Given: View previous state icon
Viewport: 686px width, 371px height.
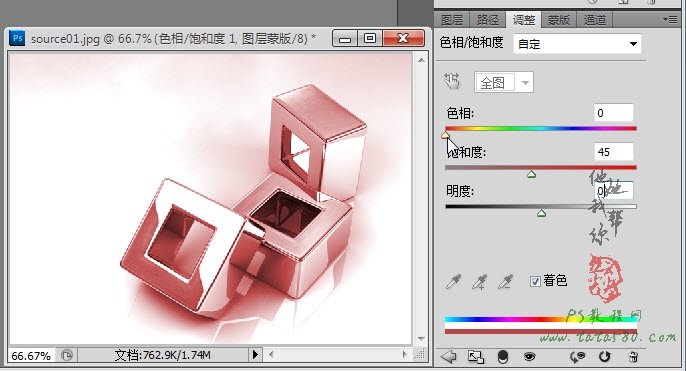Looking at the screenshot, I should [x=577, y=357].
